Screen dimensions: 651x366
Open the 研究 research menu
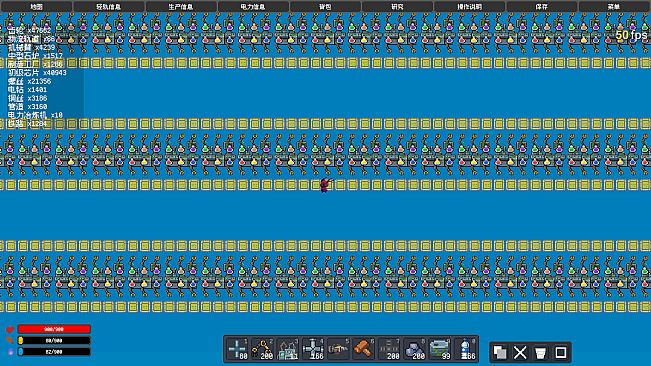pyautogui.click(x=397, y=6)
